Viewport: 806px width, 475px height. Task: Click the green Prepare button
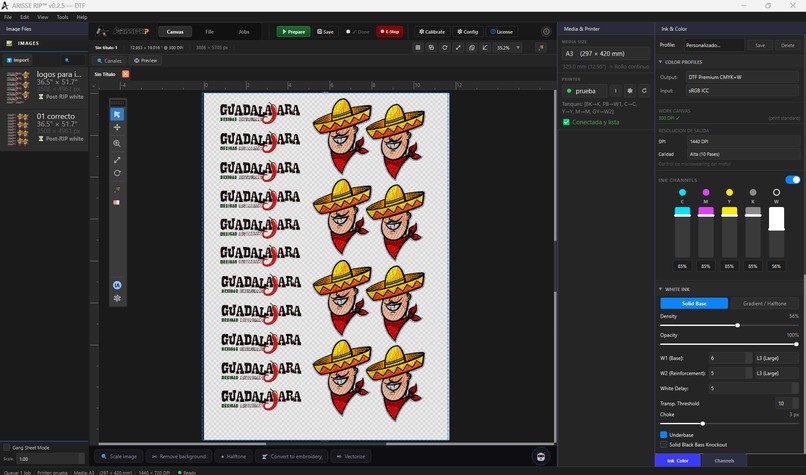click(x=294, y=32)
